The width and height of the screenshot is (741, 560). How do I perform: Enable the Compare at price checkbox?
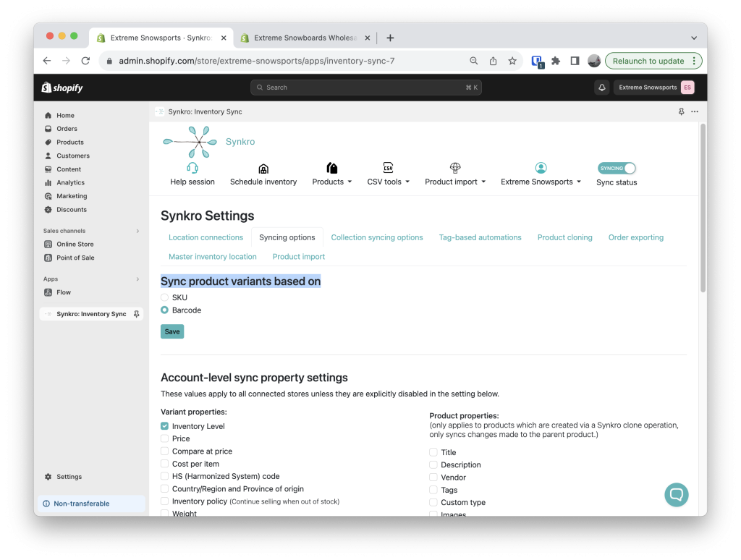pos(164,451)
